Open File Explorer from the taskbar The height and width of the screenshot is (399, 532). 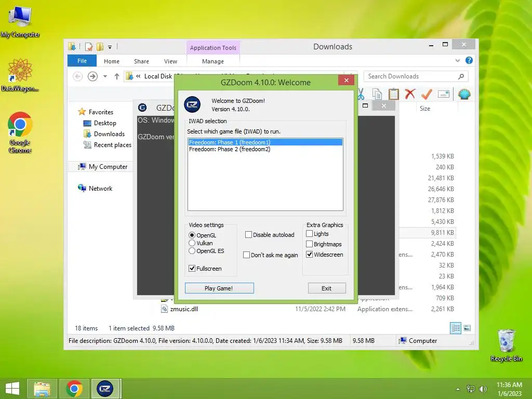(x=42, y=389)
